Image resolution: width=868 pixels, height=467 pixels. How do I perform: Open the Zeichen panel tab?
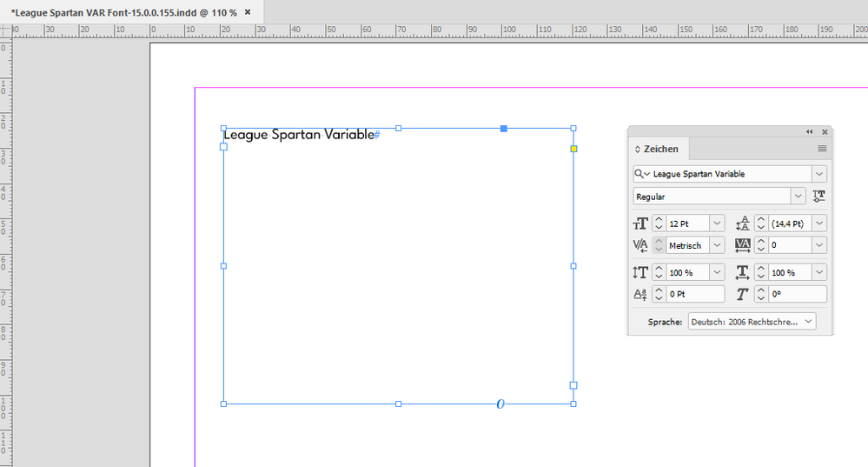(660, 149)
